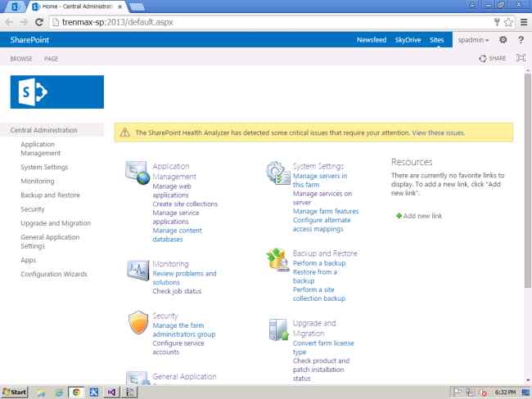
Task: Click the help question mark icon
Action: (x=521, y=40)
